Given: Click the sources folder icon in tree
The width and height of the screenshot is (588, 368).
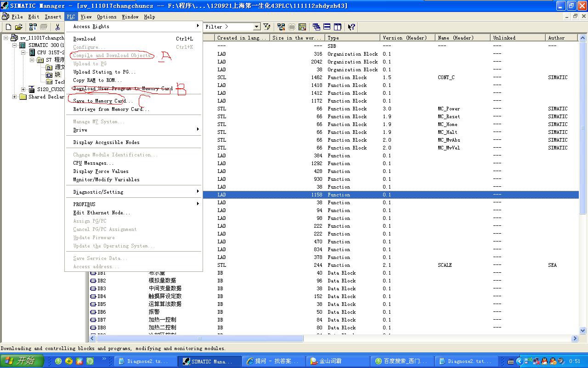Looking at the screenshot, I should [x=49, y=68].
